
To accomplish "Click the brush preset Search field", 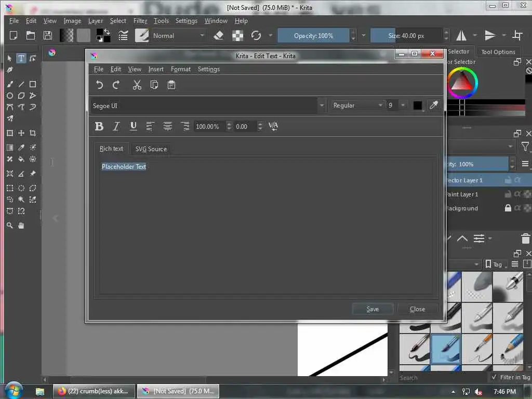I will click(443, 377).
